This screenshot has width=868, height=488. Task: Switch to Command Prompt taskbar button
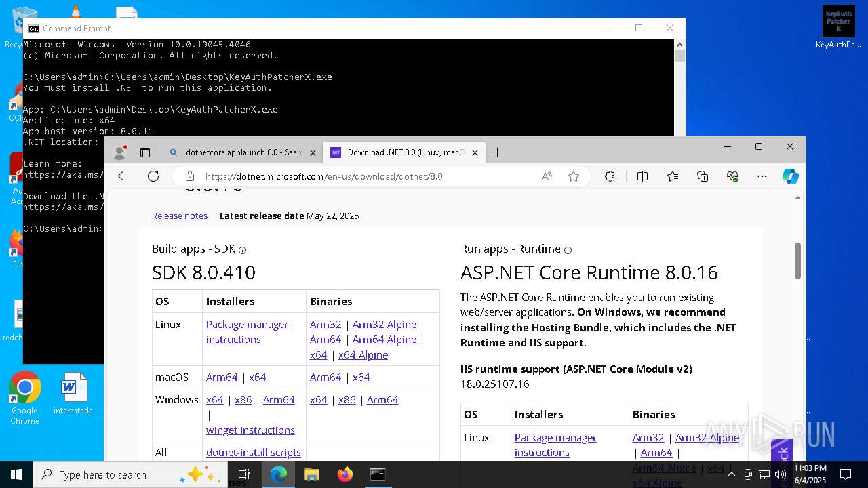(x=378, y=474)
